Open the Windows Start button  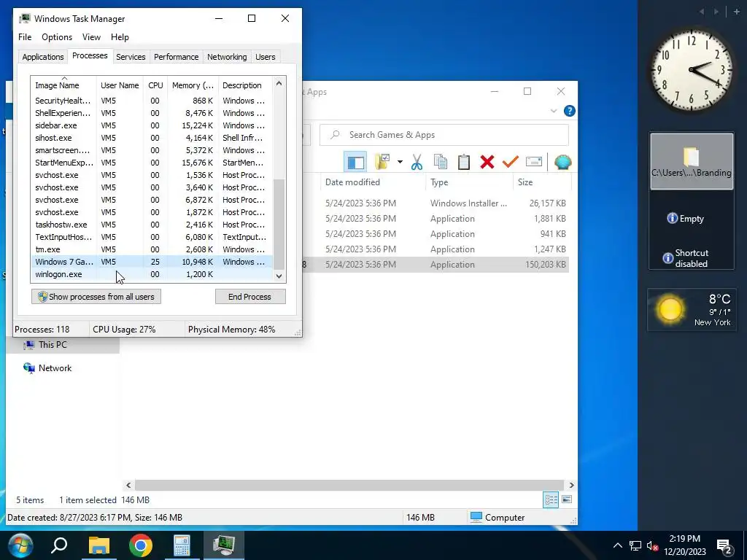pyautogui.click(x=20, y=545)
